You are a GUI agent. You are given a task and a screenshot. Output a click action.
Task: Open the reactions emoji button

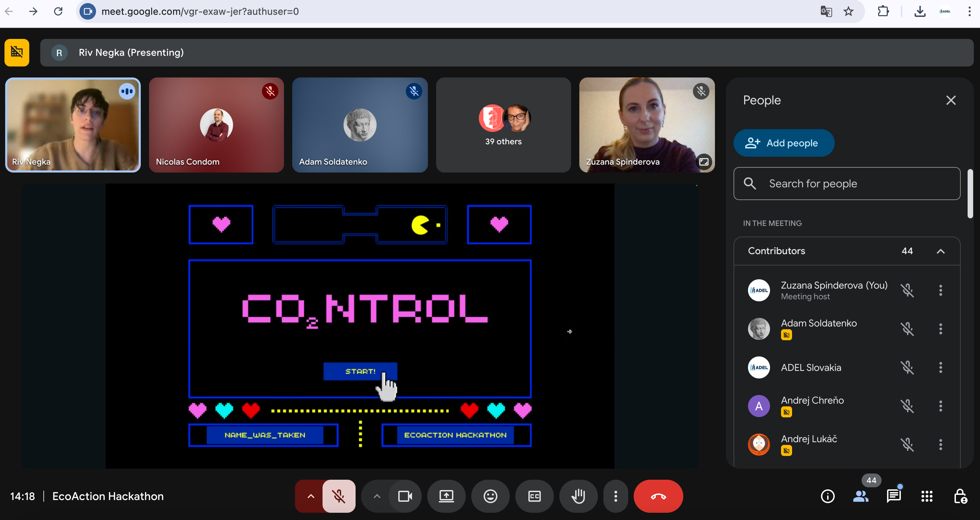pos(490,496)
